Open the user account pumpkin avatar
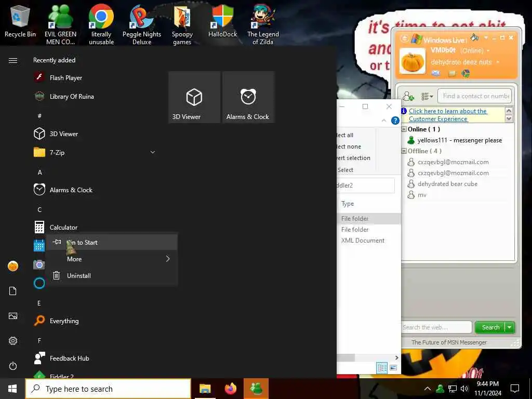This screenshot has width=532, height=399. pyautogui.click(x=13, y=266)
